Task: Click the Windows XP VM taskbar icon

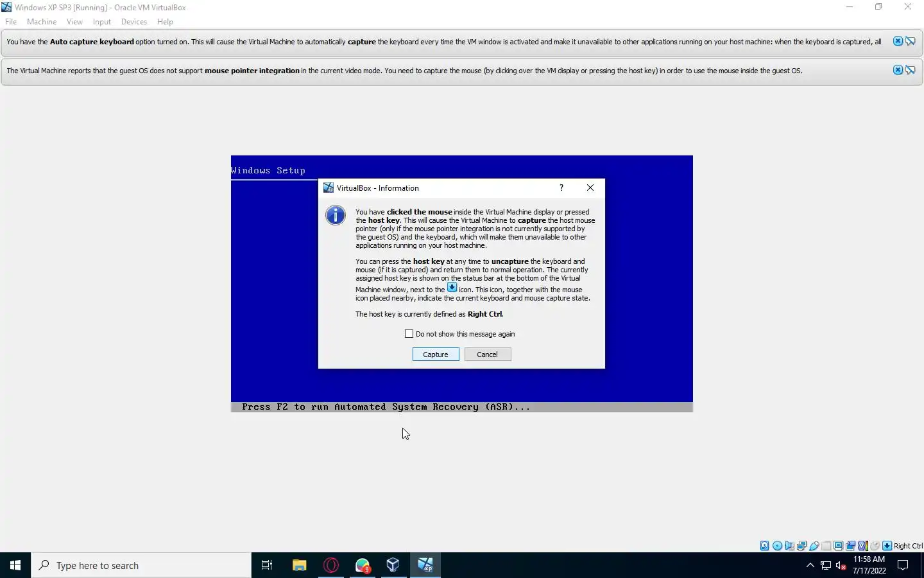Action: [x=425, y=565]
